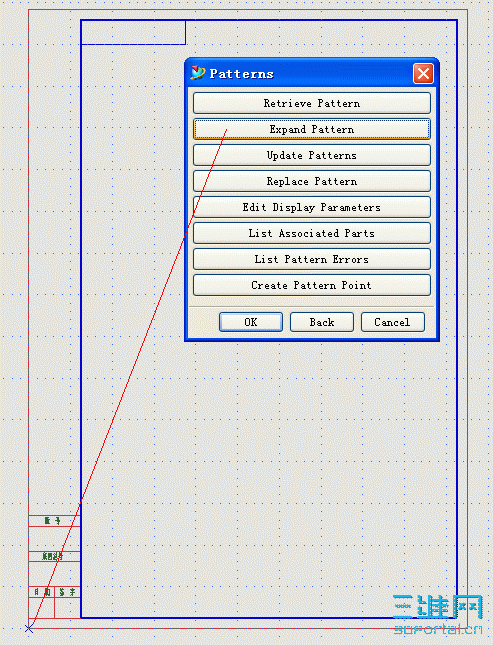Confirm with the OK button

(251, 322)
